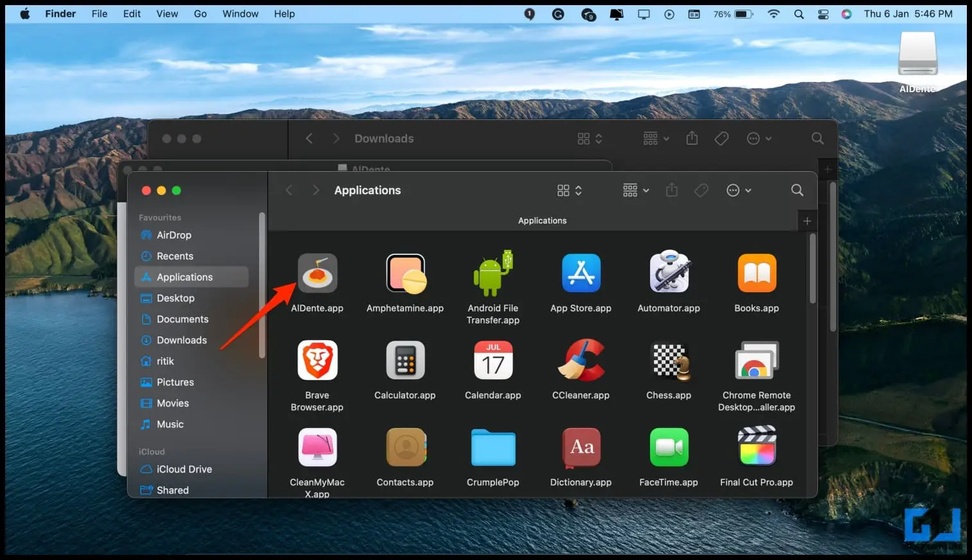Select Android File Transfer.app icon

[x=493, y=273]
